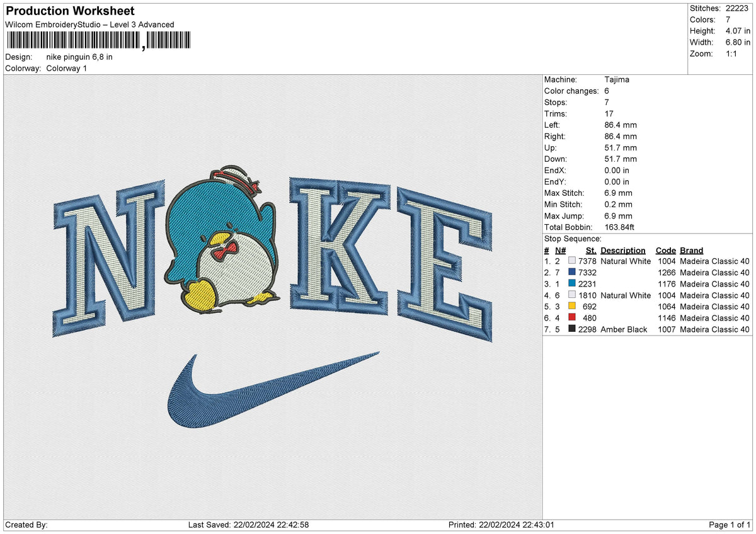Select 'Amber Black' description text

coord(624,329)
